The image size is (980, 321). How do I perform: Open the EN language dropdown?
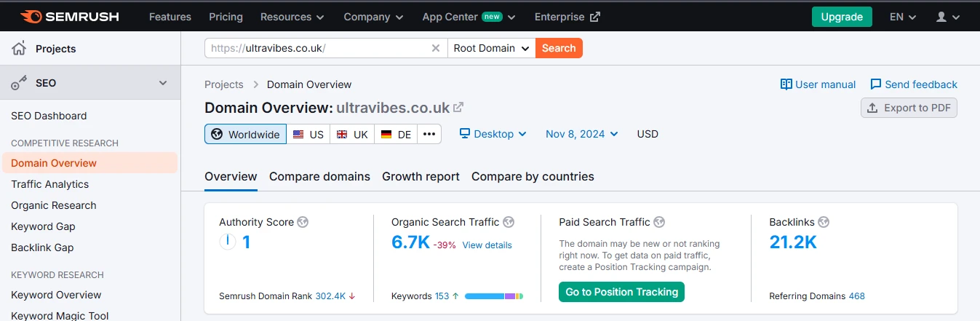[903, 17]
